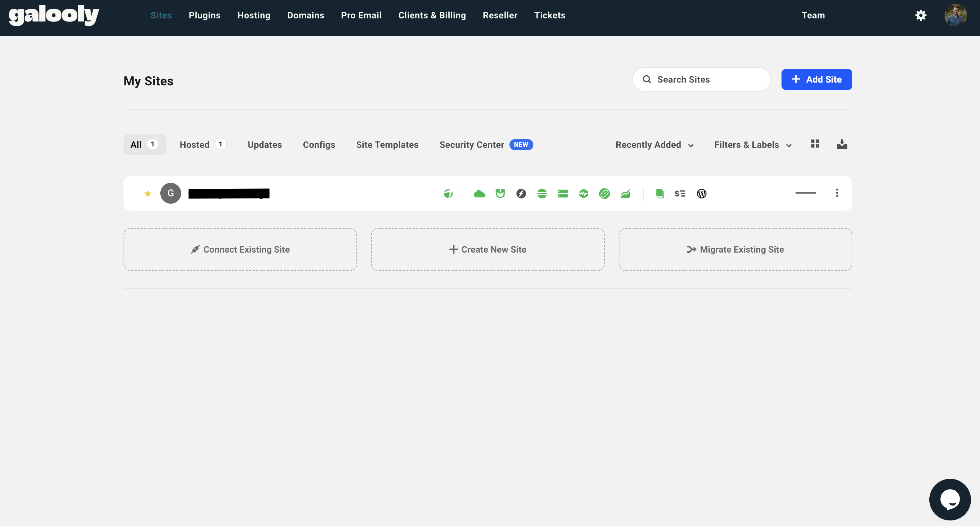Open the site's three-dot options menu
This screenshot has height=526, width=980.
[x=837, y=193]
